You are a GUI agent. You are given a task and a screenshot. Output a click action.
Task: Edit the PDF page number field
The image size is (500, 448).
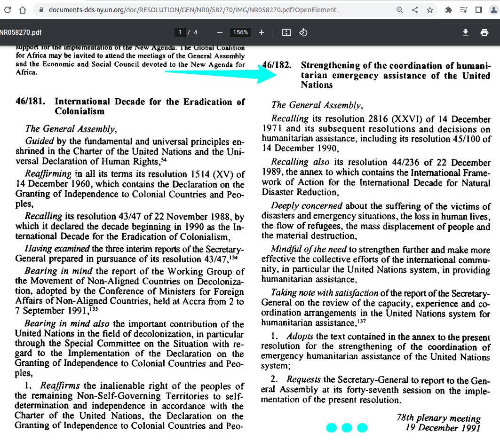pyautogui.click(x=180, y=32)
